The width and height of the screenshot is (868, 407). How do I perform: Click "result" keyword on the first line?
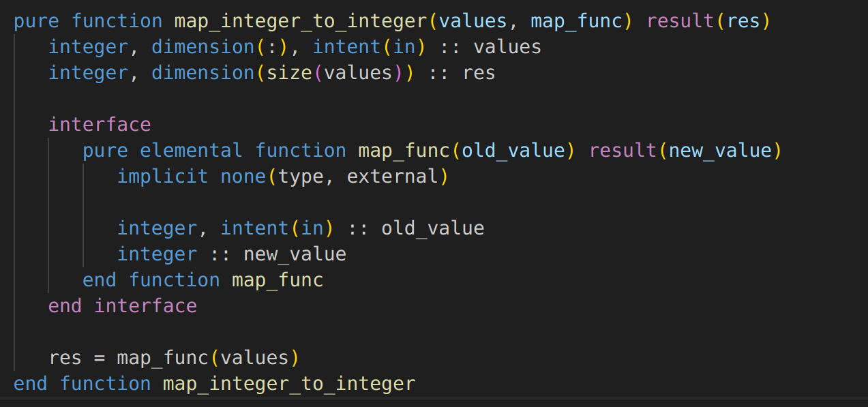(x=680, y=21)
